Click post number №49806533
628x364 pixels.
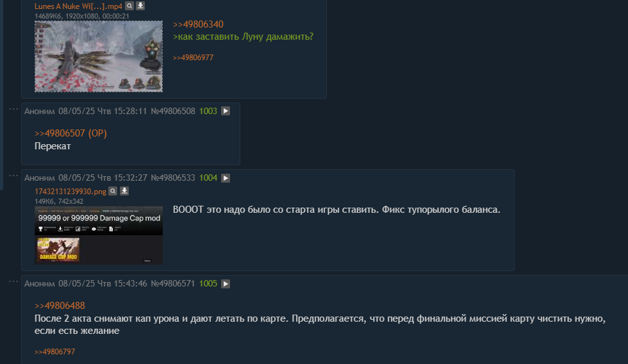(x=173, y=178)
